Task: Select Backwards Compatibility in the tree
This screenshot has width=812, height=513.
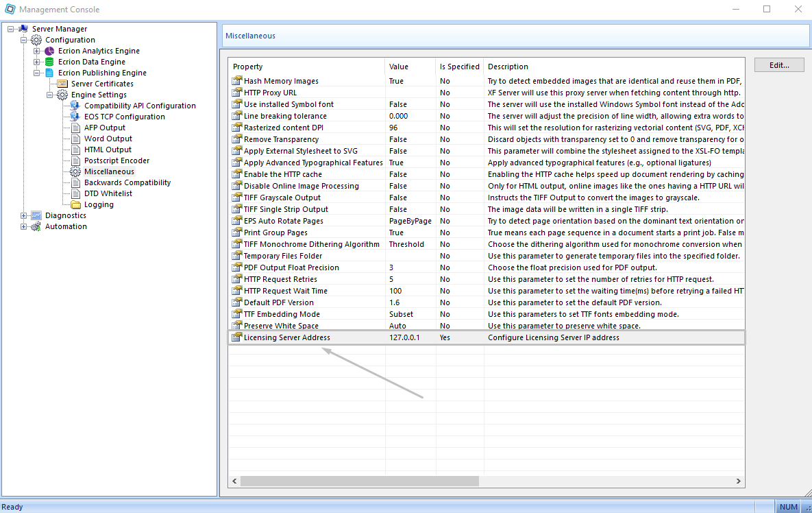Action: (x=127, y=182)
